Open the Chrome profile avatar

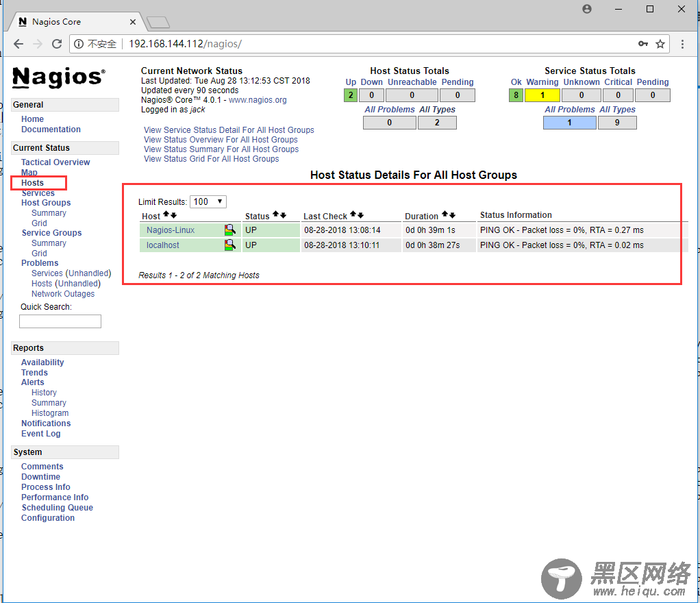[x=587, y=9]
